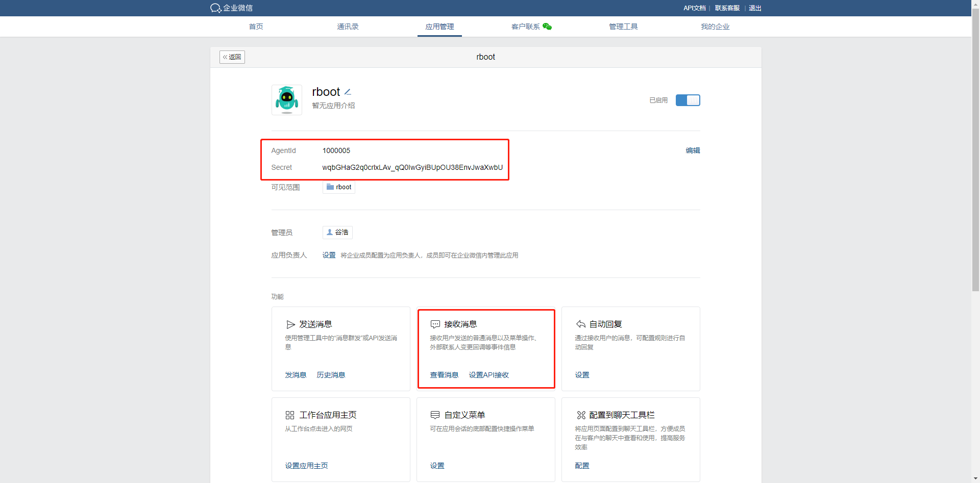Open the 查看消息 link

tap(444, 375)
